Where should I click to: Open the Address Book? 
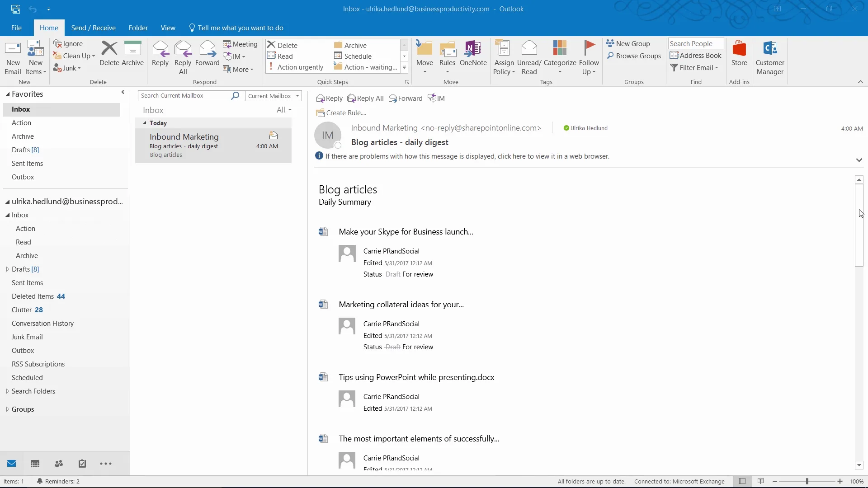(x=696, y=56)
